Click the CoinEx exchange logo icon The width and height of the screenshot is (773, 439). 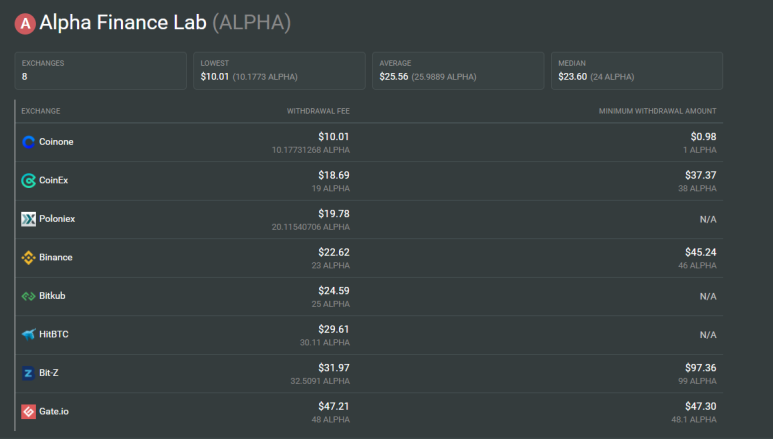pyautogui.click(x=29, y=181)
